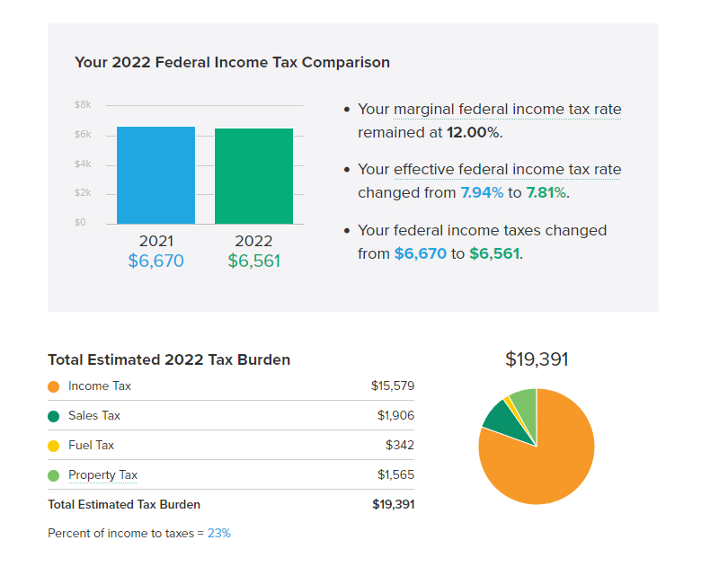Click the 7.81% effective rate value
728x567 pixels.
[x=546, y=193]
